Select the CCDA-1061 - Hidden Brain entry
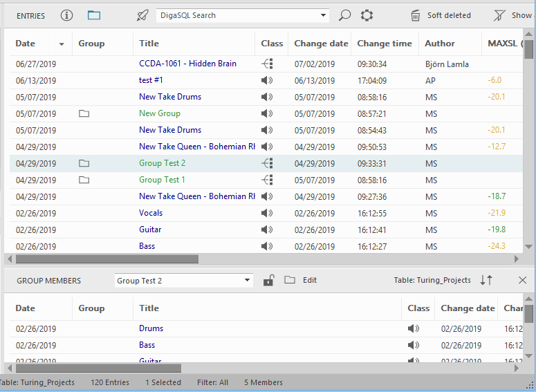Image resolution: width=536 pixels, height=392 pixels. click(x=187, y=64)
